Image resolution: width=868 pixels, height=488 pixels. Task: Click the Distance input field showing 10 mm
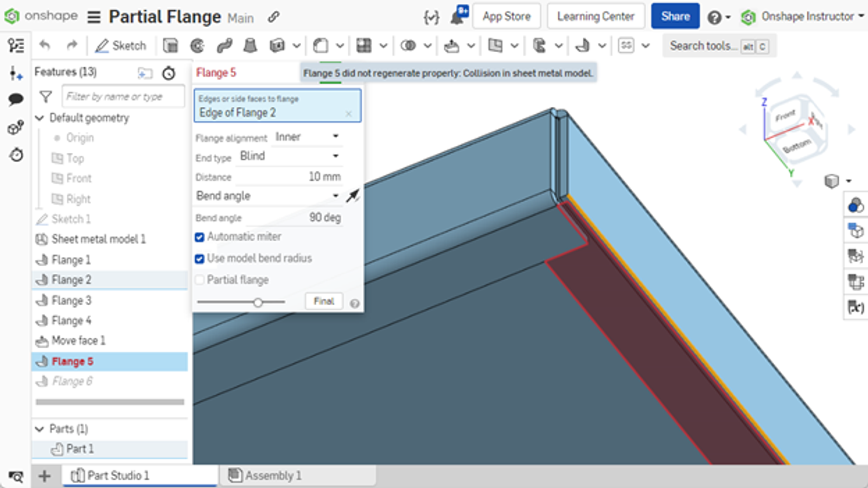pyautogui.click(x=304, y=176)
